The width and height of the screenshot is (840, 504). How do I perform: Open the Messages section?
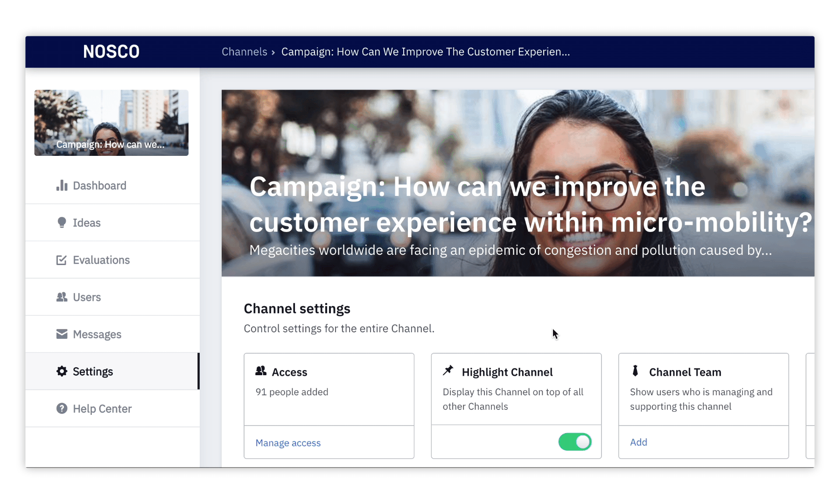(x=112, y=334)
